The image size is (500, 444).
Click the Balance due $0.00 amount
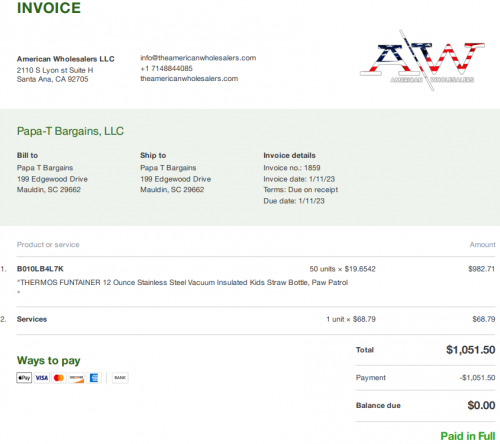pyautogui.click(x=481, y=405)
